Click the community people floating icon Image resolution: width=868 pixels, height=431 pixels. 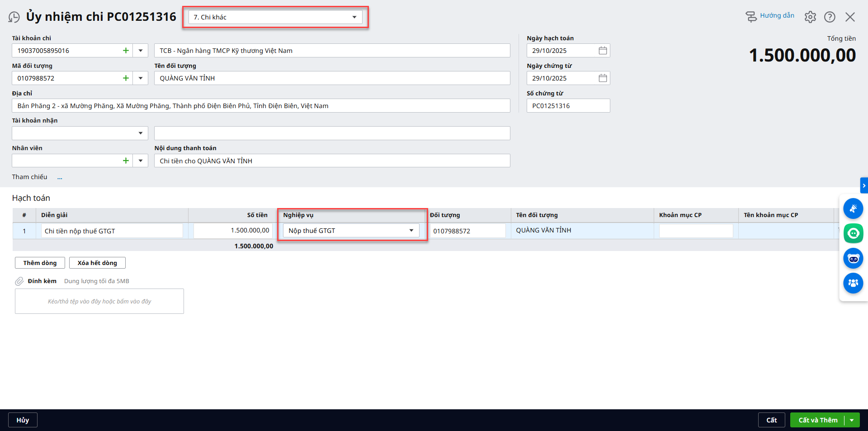[853, 283]
